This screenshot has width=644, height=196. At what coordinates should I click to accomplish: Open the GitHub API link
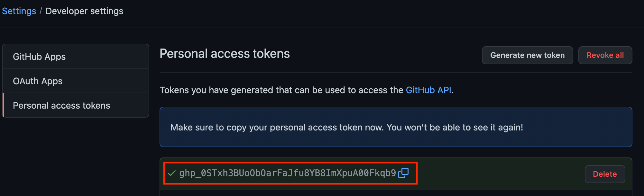428,90
